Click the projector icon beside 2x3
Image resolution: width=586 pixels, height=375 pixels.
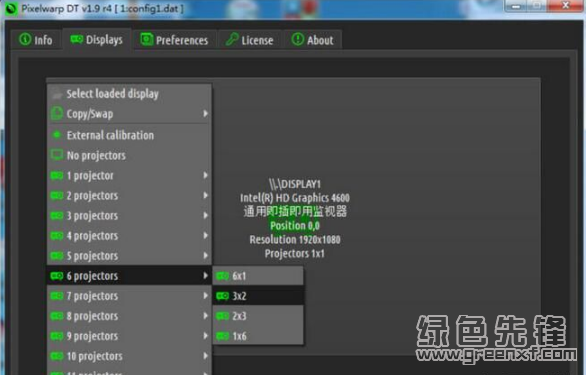pyautogui.click(x=223, y=316)
